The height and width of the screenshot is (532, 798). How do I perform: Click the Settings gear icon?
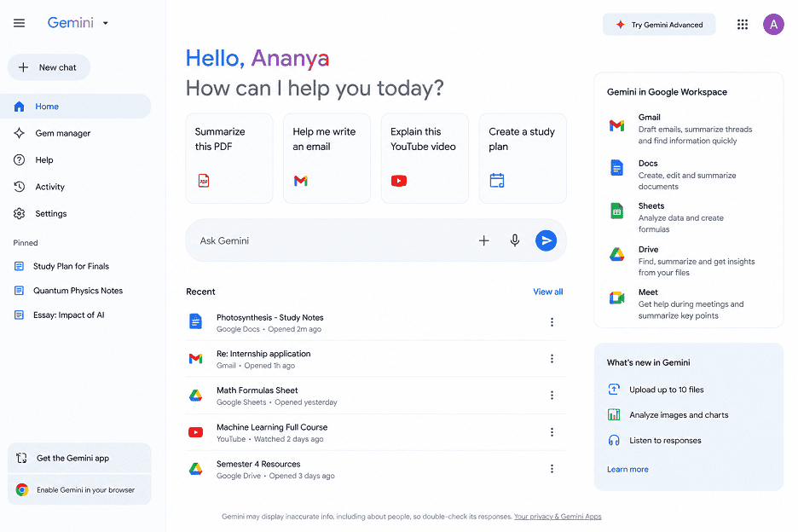(x=20, y=213)
